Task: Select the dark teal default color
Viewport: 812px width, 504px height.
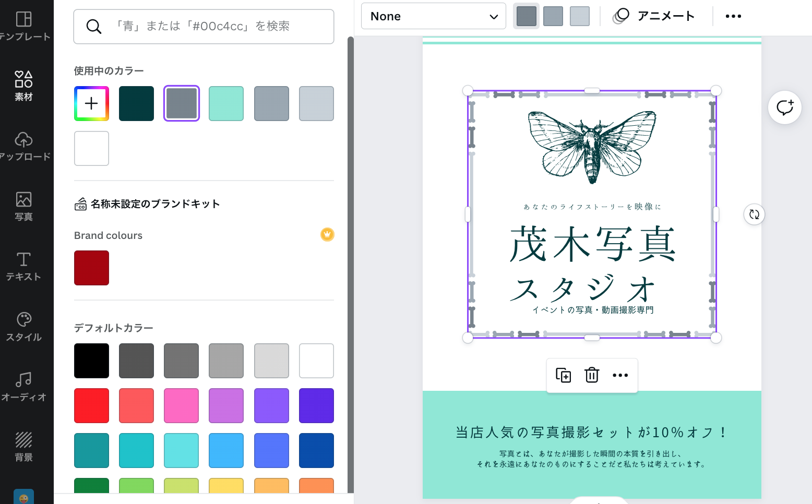Action: [91, 450]
